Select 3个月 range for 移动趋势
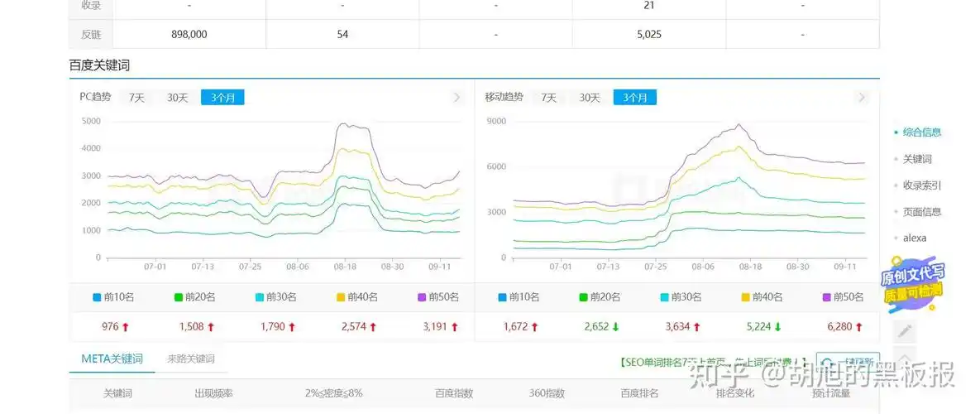The width and height of the screenshot is (980, 414). 635,97
